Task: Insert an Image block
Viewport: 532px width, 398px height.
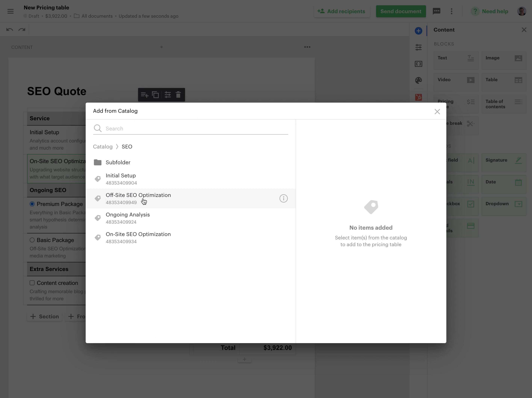Action: 504,60
